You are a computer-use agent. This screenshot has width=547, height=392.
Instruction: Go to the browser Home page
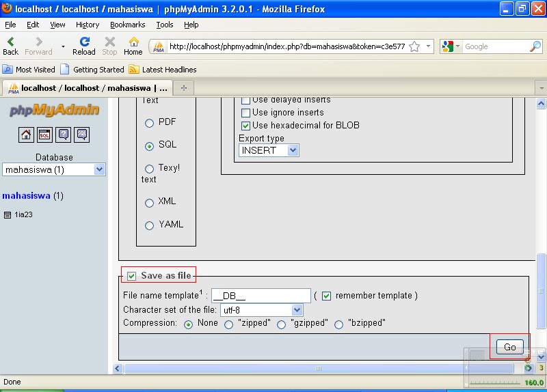(133, 46)
